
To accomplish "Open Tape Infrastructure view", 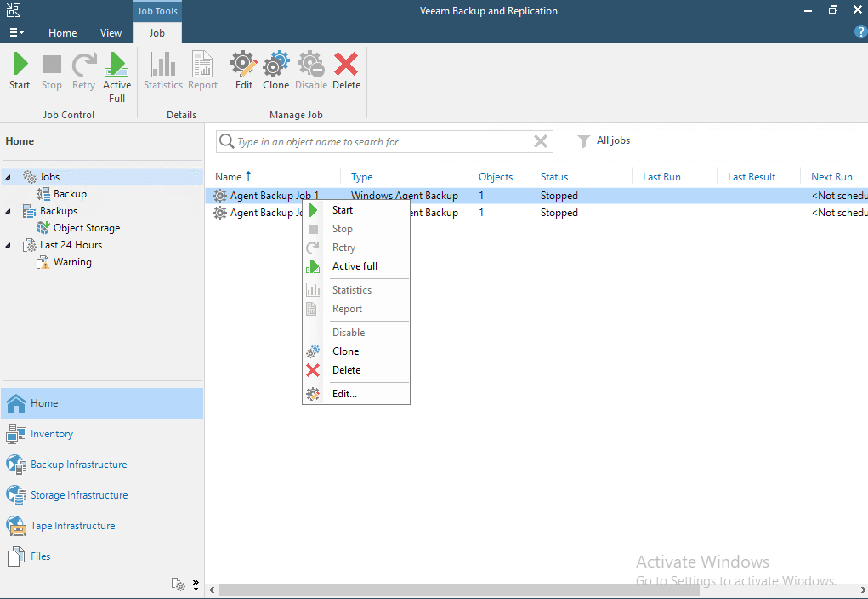I will (102, 525).
